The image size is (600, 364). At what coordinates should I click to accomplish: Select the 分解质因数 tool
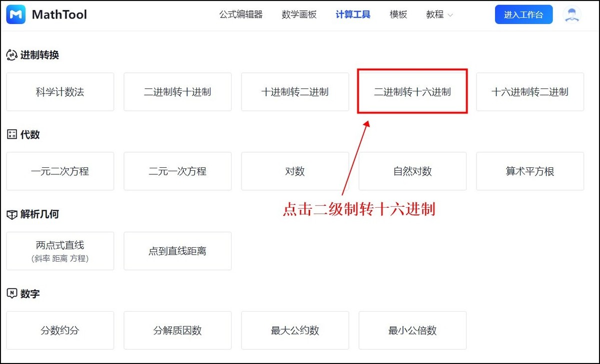[177, 331]
